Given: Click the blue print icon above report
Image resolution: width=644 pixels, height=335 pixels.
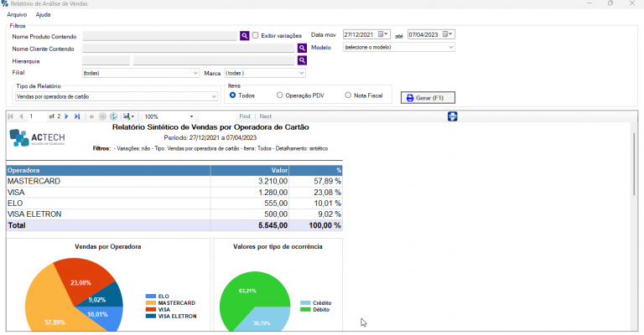Looking at the screenshot, I should pyautogui.click(x=452, y=116).
